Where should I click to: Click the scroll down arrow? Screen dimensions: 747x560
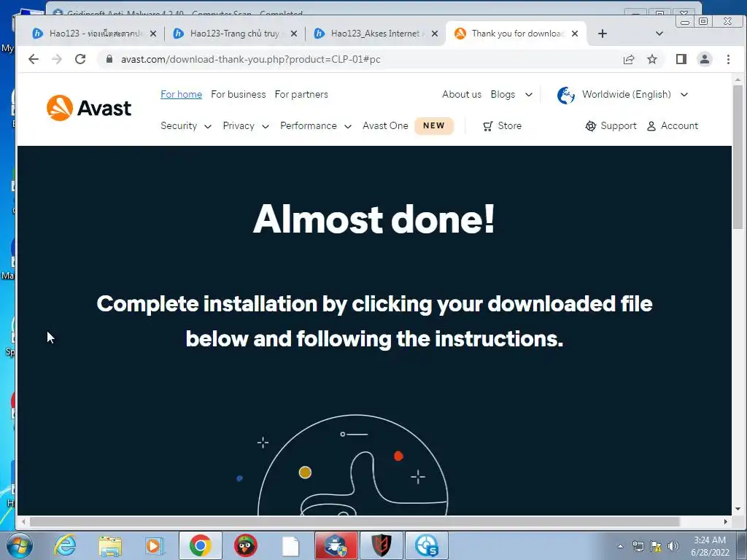(738, 509)
